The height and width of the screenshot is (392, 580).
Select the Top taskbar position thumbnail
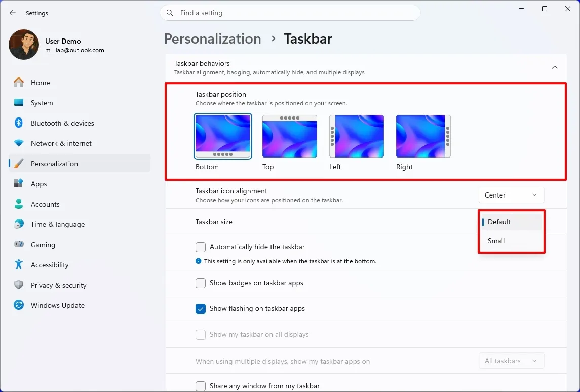coord(290,136)
